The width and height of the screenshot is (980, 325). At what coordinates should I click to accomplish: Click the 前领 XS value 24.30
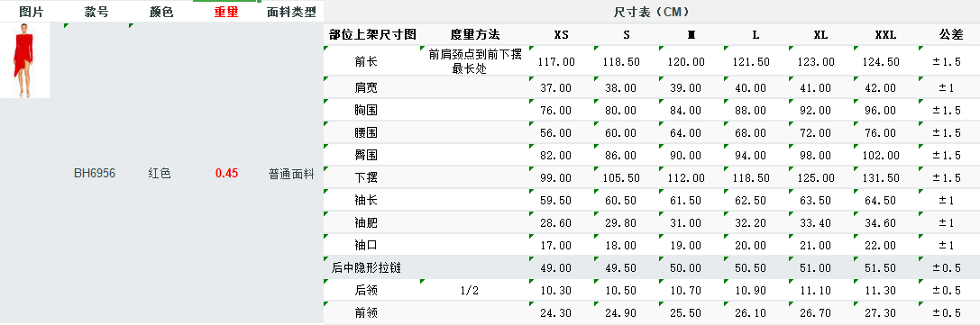pos(556,313)
